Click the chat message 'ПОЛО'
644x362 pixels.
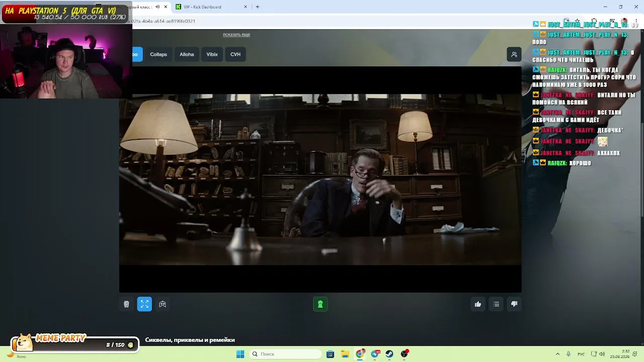coord(539,42)
